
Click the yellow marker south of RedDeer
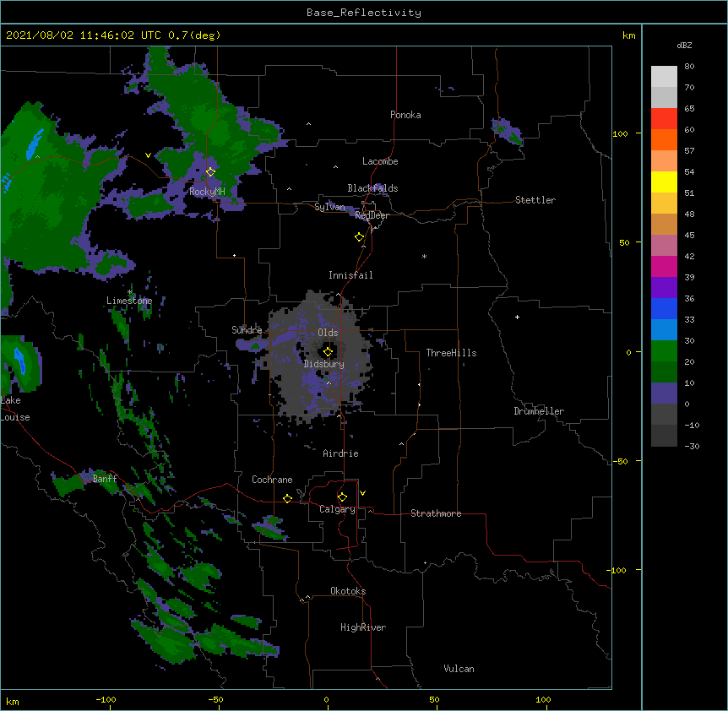click(x=359, y=236)
